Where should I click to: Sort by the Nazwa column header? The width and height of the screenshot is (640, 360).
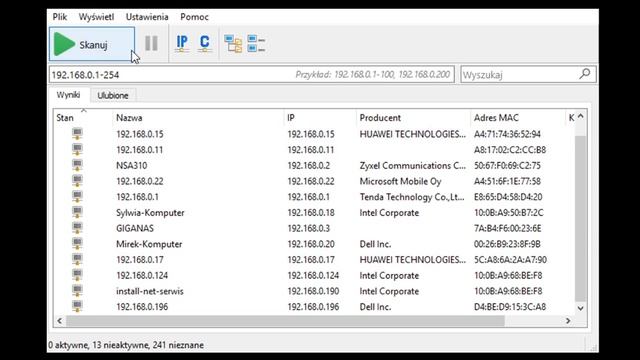(198, 118)
